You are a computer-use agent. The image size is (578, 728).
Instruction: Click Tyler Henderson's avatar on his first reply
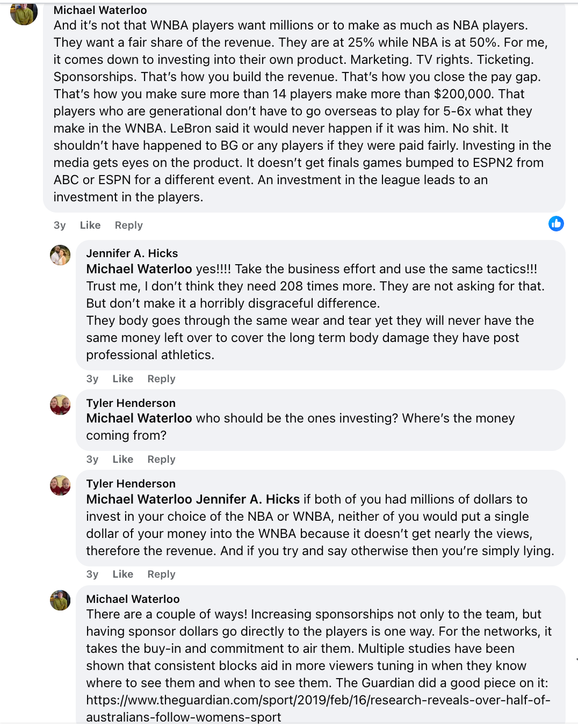[60, 405]
